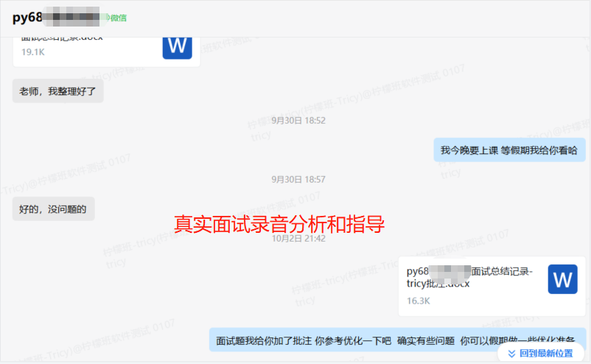This screenshot has width=591, height=364.
Task: Click the 9月30日 18:52 timestamp
Action: pos(298,120)
